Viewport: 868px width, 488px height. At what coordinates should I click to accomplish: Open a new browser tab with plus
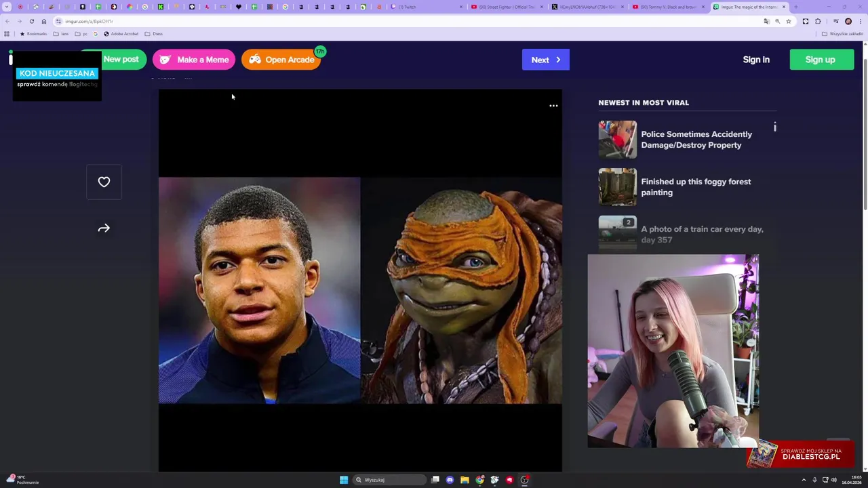coord(796,7)
